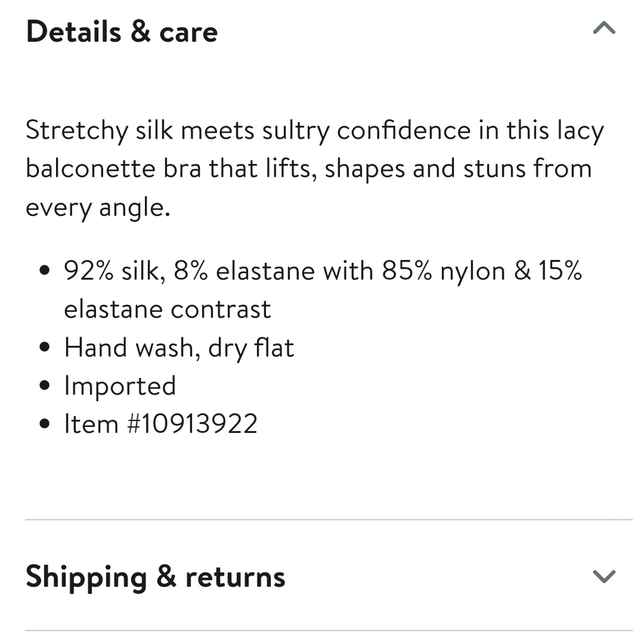This screenshot has height=644, width=644.
Task: Click the divider line below Shipping & returns
Action: click(328, 630)
